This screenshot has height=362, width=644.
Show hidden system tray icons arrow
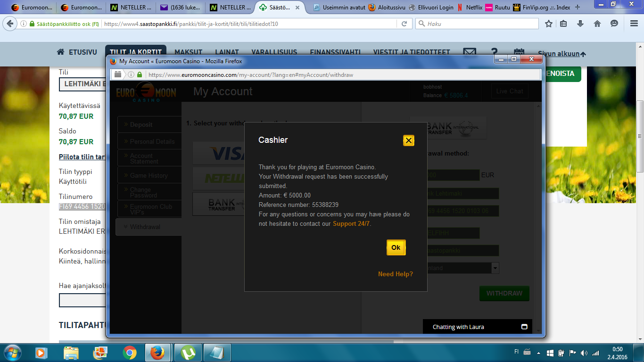click(539, 353)
